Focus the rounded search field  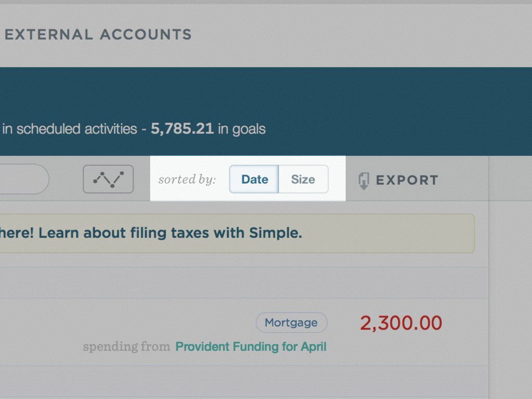tap(24, 179)
